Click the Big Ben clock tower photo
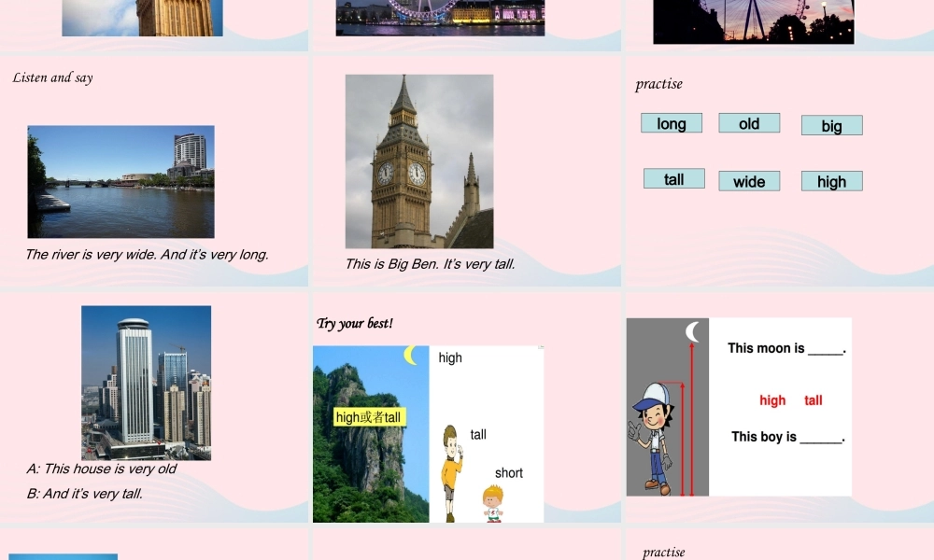This screenshot has height=560, width=934. 419,161
